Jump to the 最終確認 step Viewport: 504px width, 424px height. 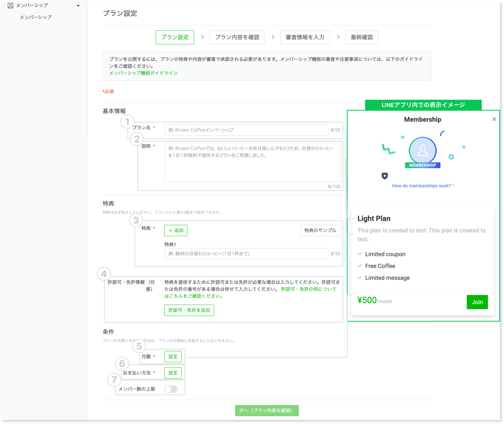click(x=362, y=37)
